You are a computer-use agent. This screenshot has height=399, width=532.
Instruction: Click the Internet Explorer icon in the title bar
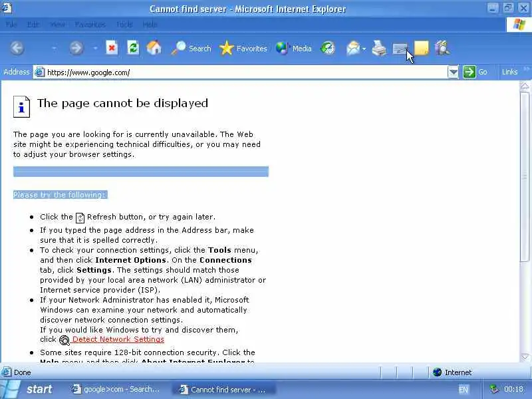coord(6,8)
